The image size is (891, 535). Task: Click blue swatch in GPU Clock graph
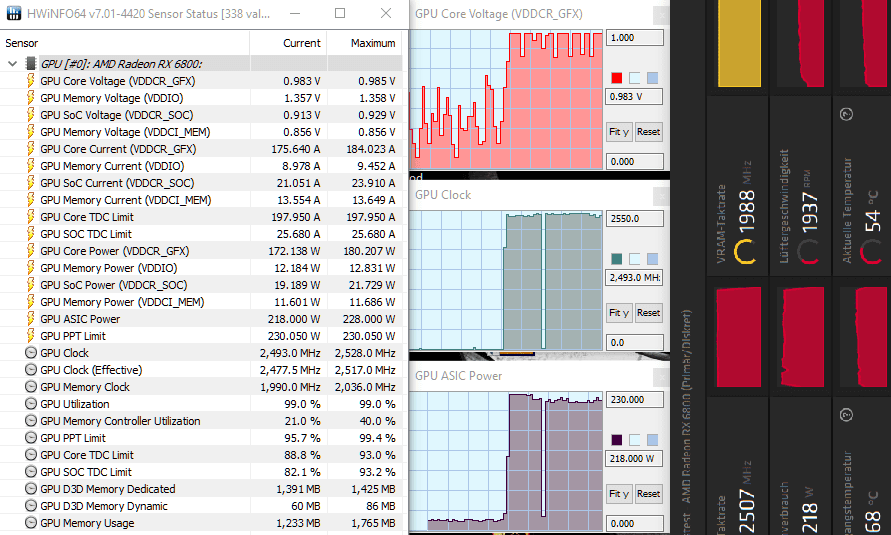click(652, 259)
